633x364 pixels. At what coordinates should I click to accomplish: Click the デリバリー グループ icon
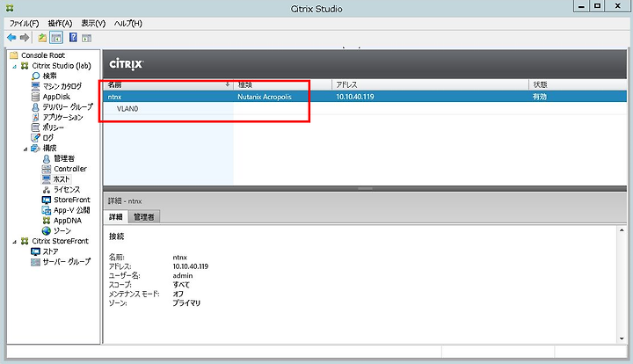tap(35, 107)
